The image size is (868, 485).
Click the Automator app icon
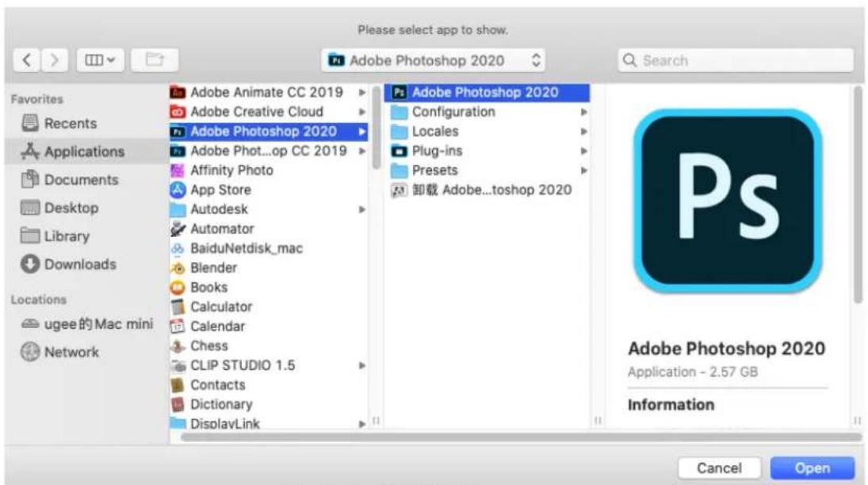(178, 229)
